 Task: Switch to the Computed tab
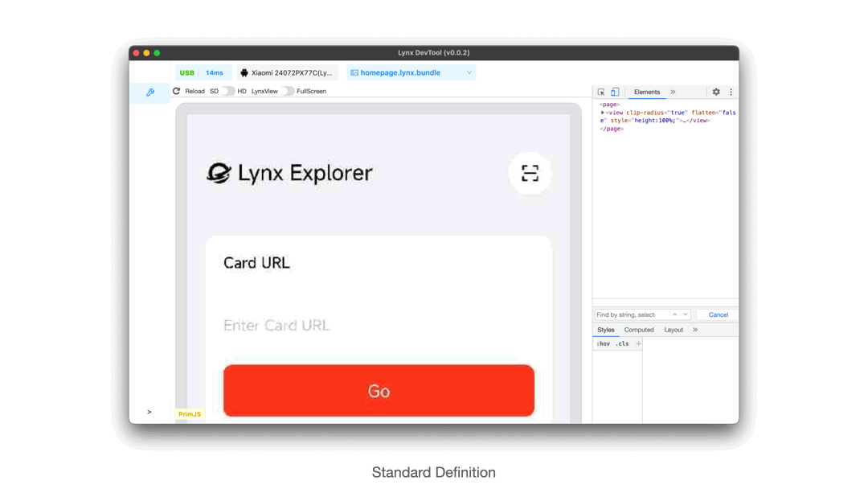[639, 330]
